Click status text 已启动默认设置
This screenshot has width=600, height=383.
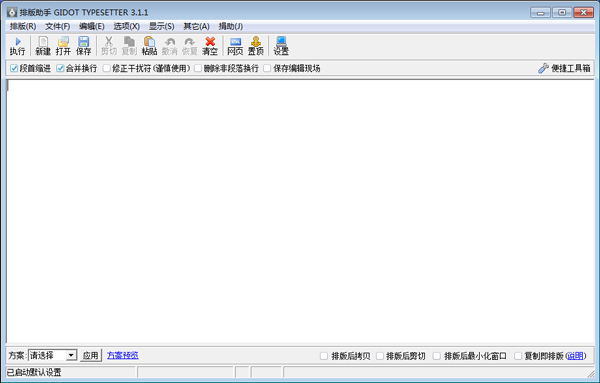click(34, 372)
